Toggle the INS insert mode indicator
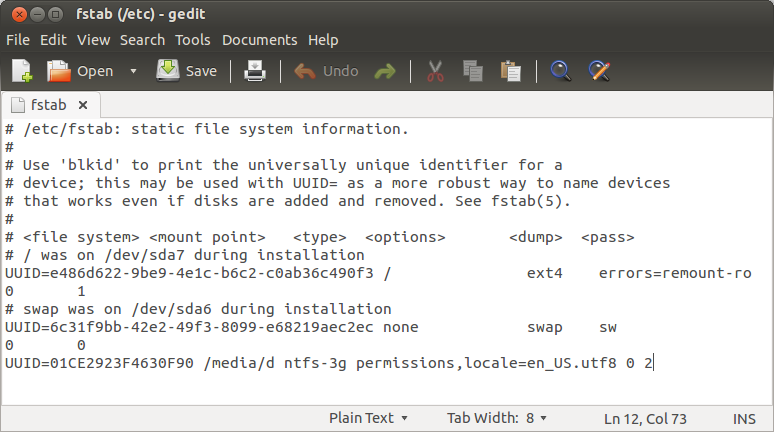 (x=744, y=419)
